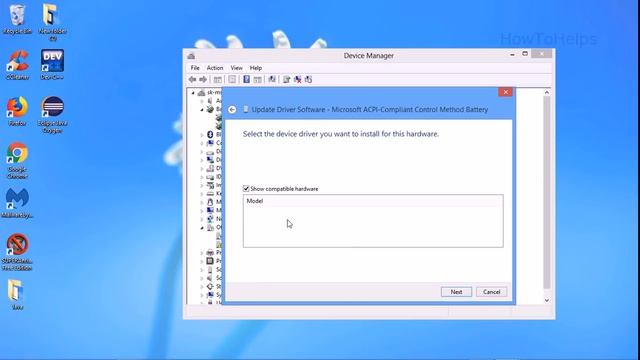Click the Next button in the dialog
The height and width of the screenshot is (360, 640).
pyautogui.click(x=456, y=292)
